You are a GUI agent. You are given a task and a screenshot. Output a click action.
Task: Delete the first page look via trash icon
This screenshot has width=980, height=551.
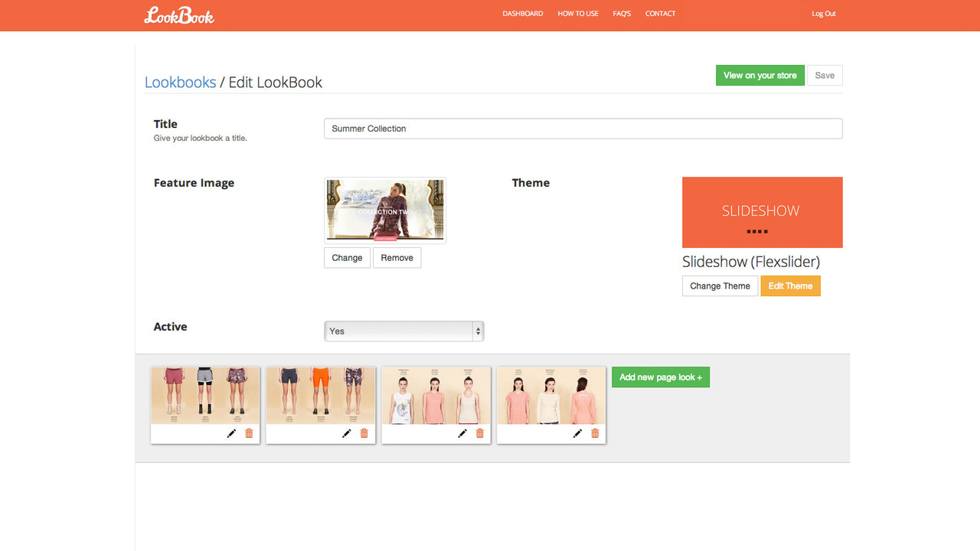point(249,432)
